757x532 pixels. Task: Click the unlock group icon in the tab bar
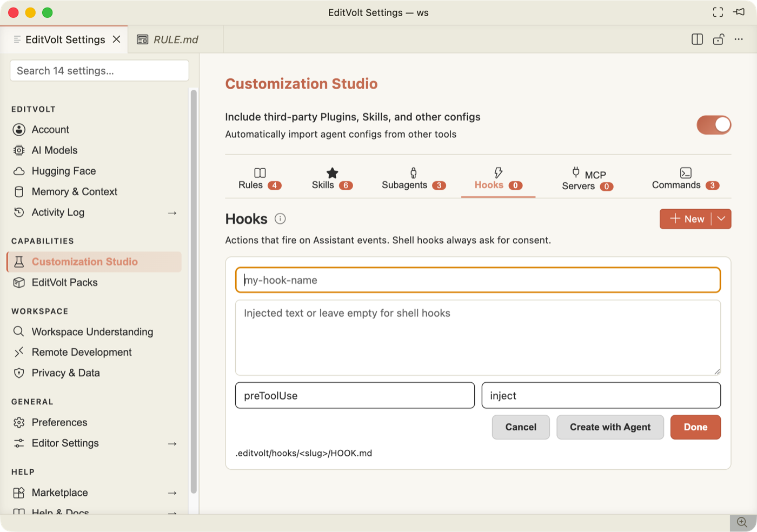[719, 39]
